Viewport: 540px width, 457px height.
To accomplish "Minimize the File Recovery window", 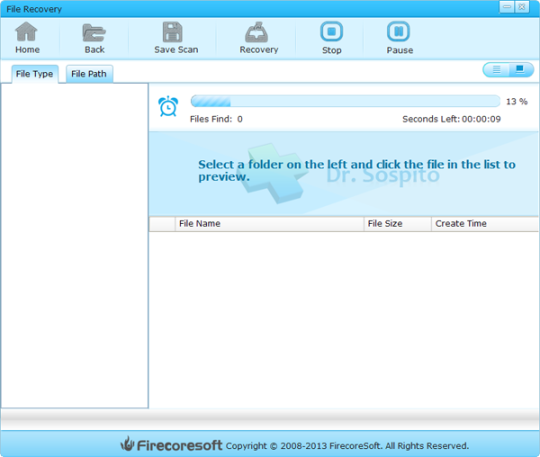I will point(507,7).
